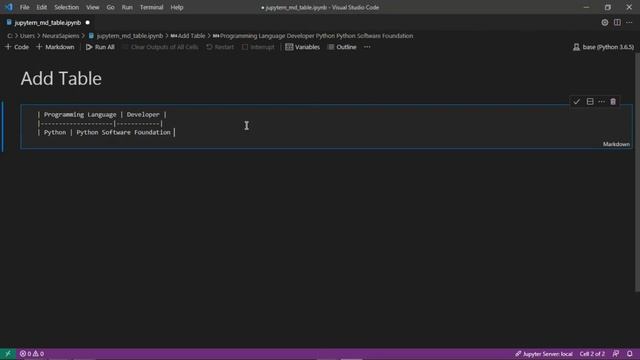Viewport: 640px width, 360px height.
Task: Click Cell 2 of 2 status item
Action: coord(592,354)
